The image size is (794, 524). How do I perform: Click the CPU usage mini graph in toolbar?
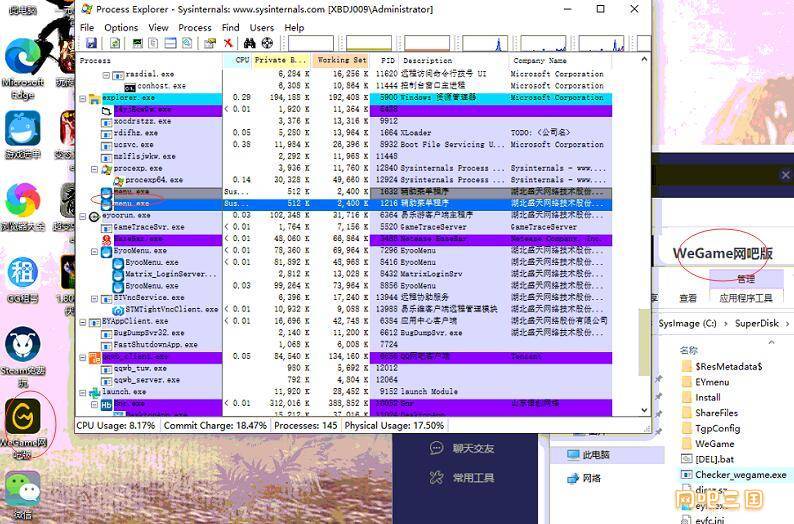[310, 43]
